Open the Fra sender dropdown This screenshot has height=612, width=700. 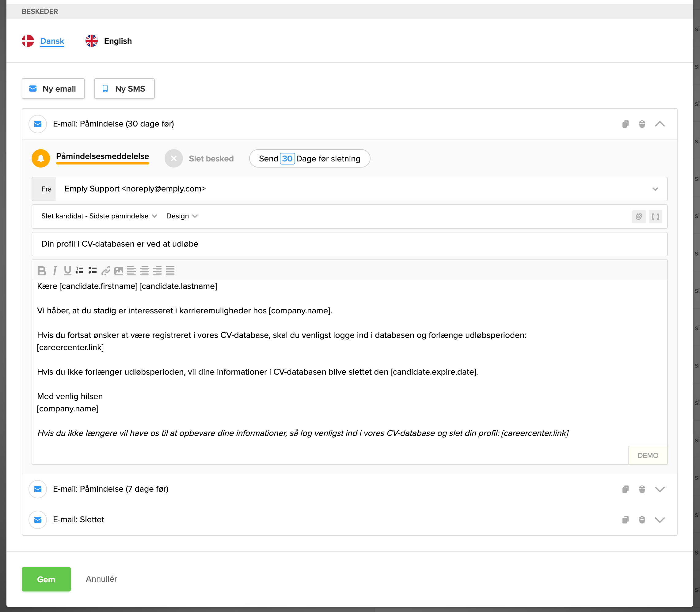pyautogui.click(x=655, y=189)
